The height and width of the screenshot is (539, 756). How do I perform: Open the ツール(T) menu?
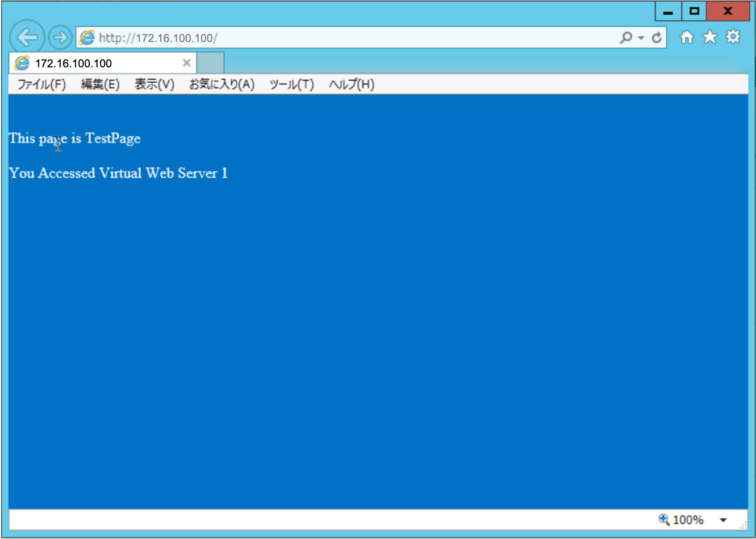[291, 84]
